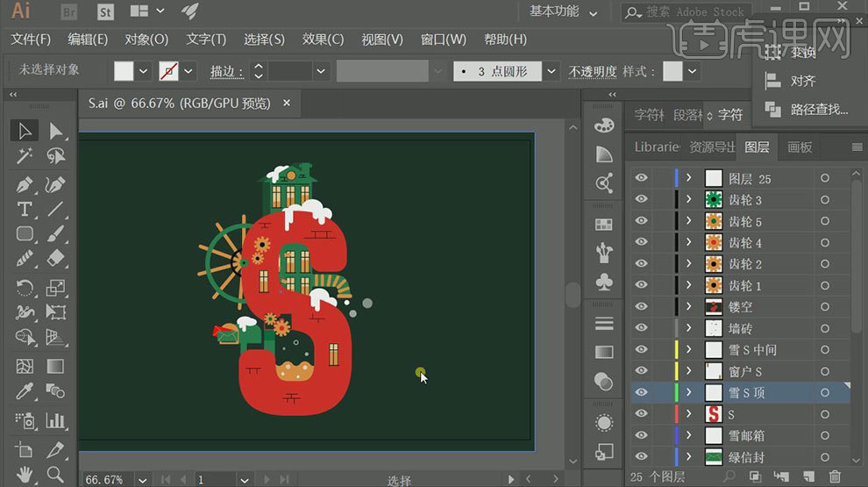This screenshot has width=868, height=487.
Task: Select the Rotate tool
Action: coord(25,288)
